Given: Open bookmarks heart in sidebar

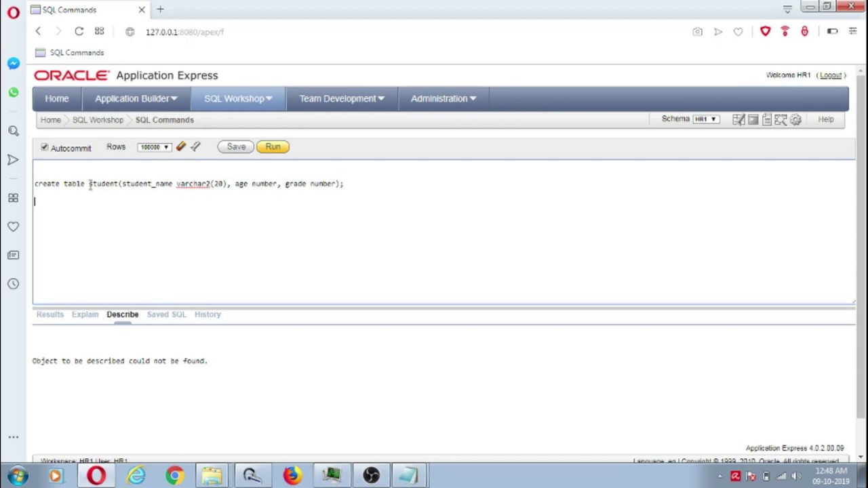Looking at the screenshot, I should pyautogui.click(x=14, y=226).
